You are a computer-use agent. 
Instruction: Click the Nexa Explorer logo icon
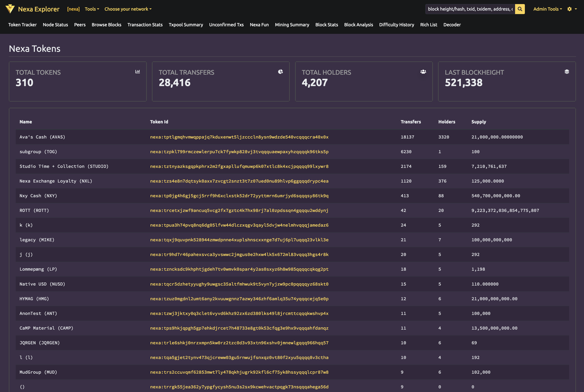[10, 9]
